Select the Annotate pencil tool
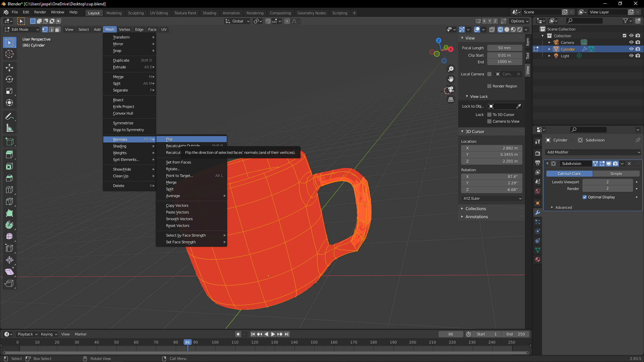The width and height of the screenshot is (644, 362). pos(9,116)
